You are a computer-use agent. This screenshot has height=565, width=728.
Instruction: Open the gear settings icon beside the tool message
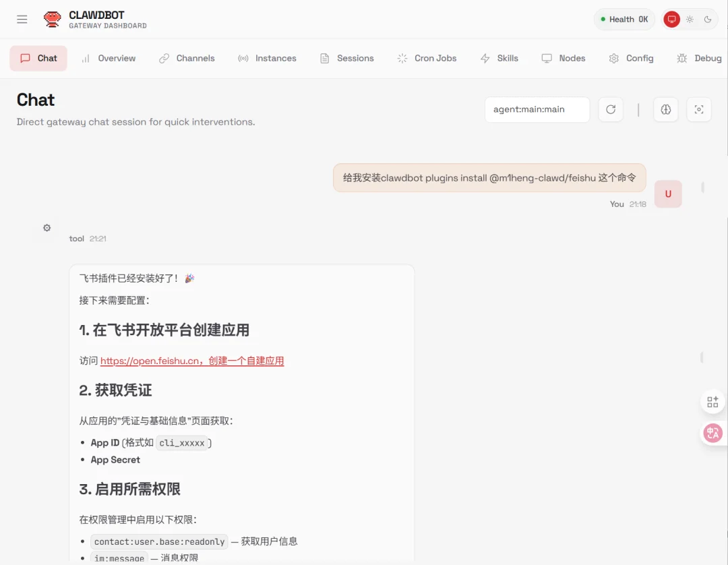(47, 227)
